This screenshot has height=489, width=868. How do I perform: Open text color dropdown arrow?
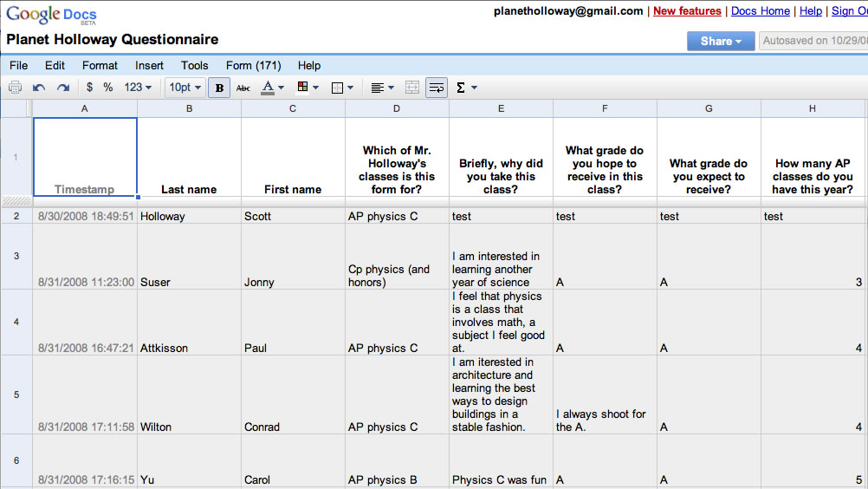(282, 88)
